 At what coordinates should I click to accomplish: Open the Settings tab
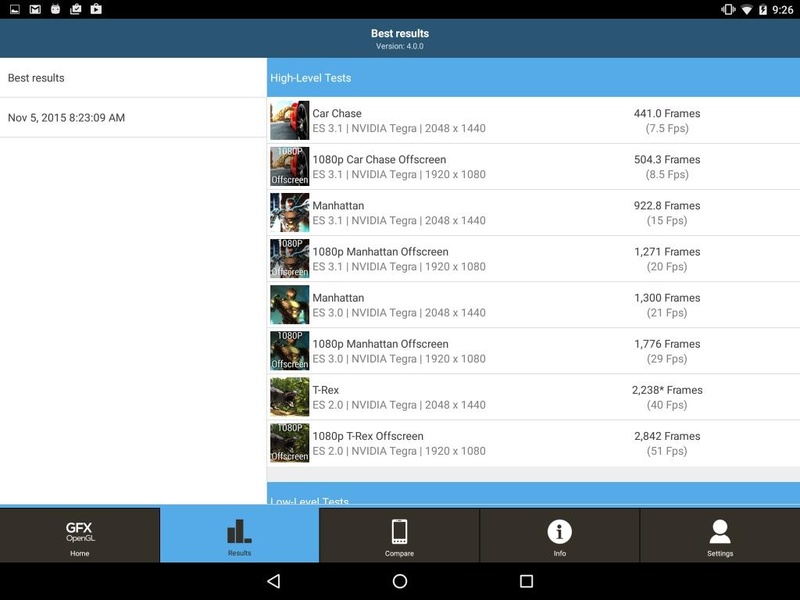pyautogui.click(x=720, y=535)
